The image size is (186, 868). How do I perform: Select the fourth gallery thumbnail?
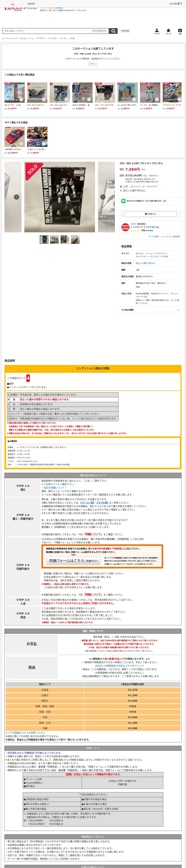coord(75,240)
